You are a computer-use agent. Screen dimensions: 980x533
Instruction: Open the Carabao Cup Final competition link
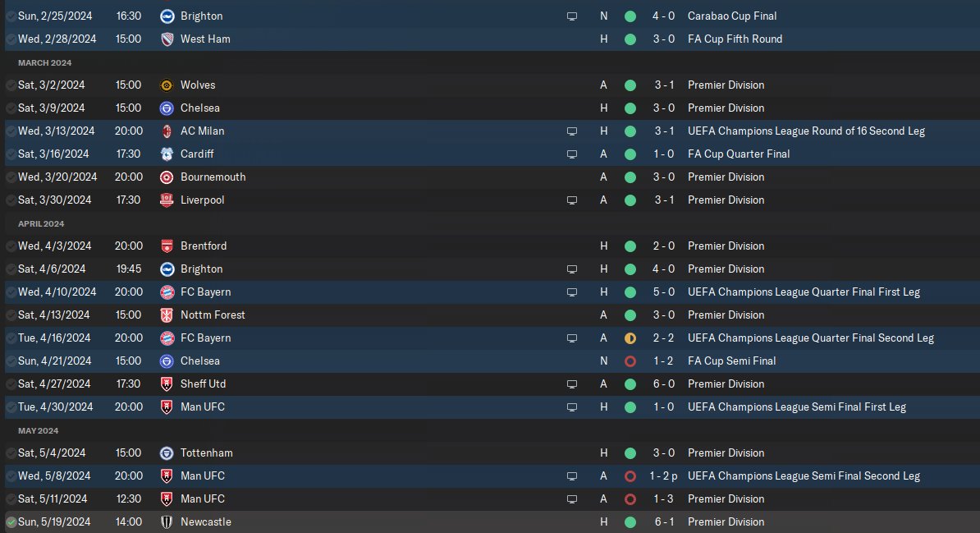click(x=731, y=16)
